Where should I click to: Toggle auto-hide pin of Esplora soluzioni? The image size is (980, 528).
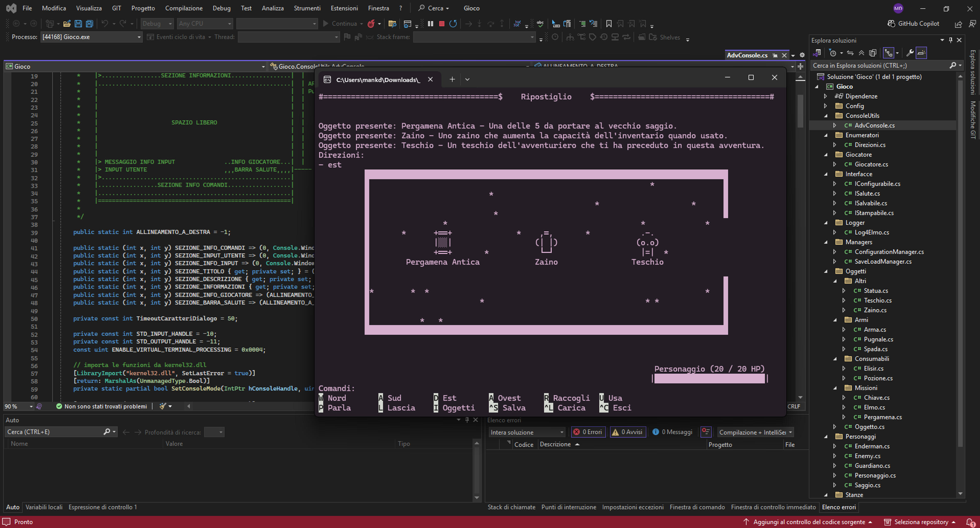(950, 40)
